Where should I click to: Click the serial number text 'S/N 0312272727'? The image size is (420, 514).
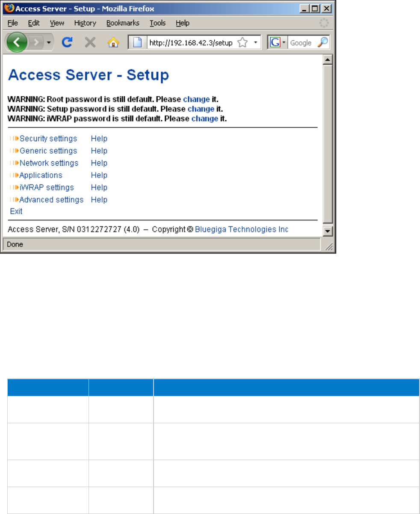pos(92,229)
